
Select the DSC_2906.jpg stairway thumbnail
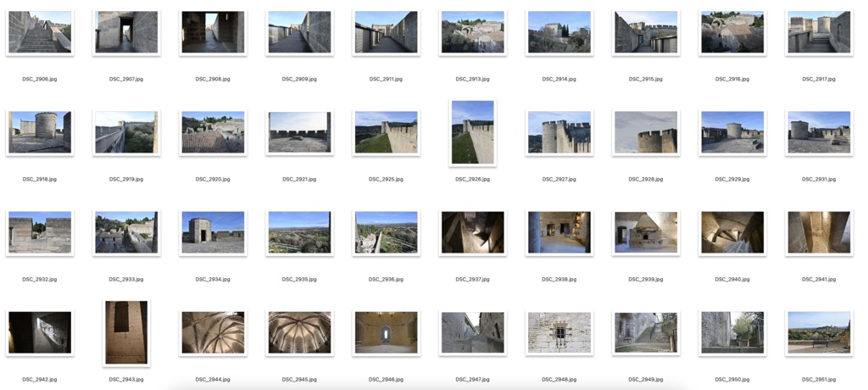coord(40,32)
